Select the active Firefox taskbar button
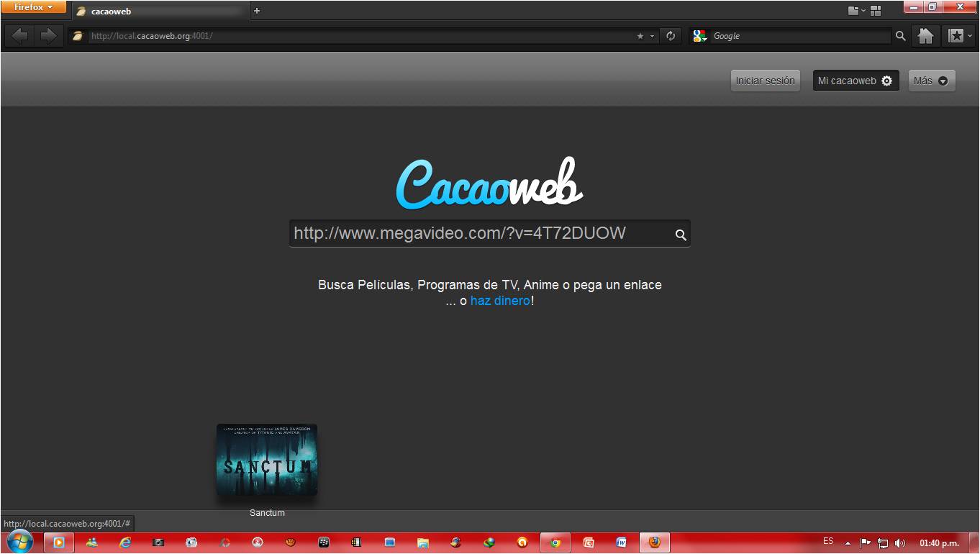 tap(654, 542)
